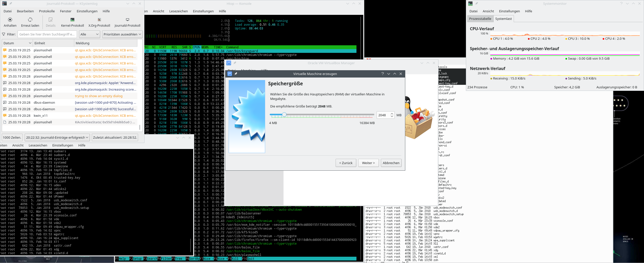
Task: Open the Lesezeichen menu in Htop Konsole
Action: click(x=179, y=11)
